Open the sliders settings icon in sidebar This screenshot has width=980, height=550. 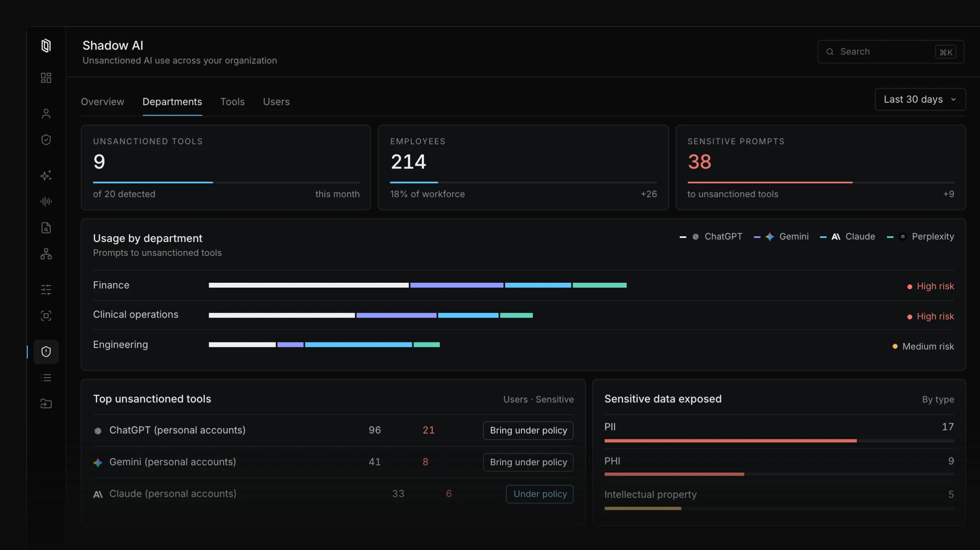tap(46, 290)
